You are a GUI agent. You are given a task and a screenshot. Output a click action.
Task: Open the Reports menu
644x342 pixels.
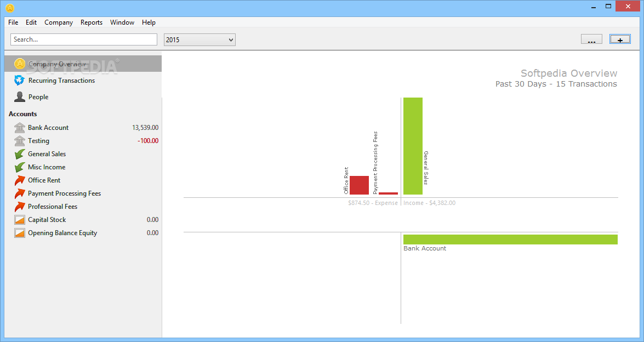pos(92,22)
